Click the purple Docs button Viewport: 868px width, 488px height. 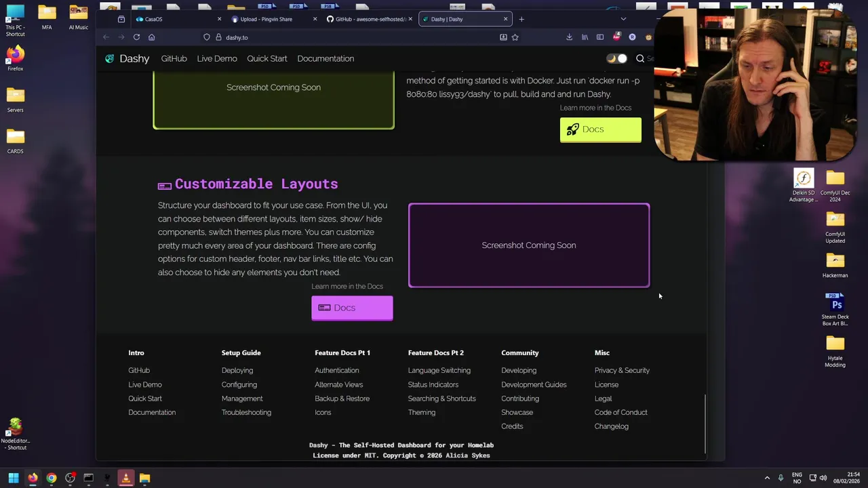pos(352,308)
